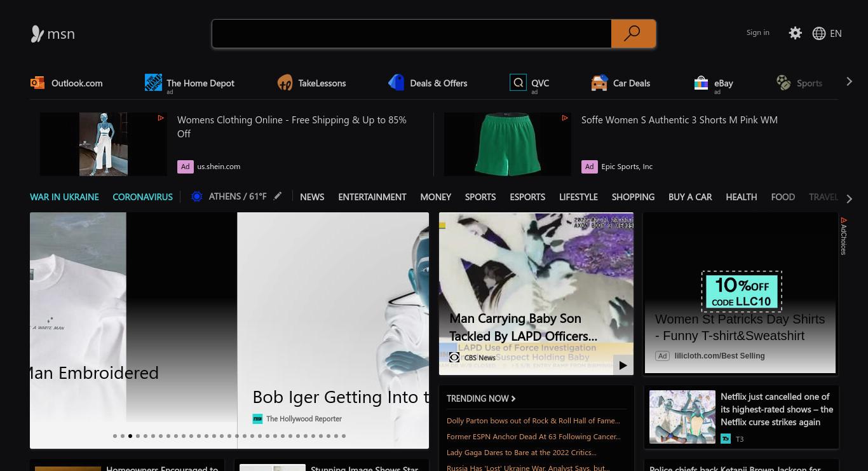Viewport: 868px width, 471px height.
Task: Click The Home Depot logo icon
Action: coord(153,82)
